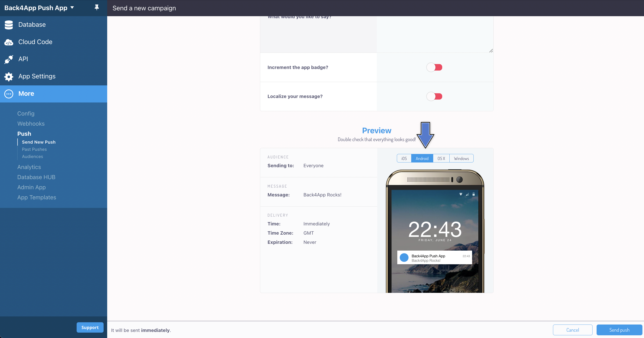Open the API plug icon
Viewport: 644px width, 338px height.
point(9,59)
